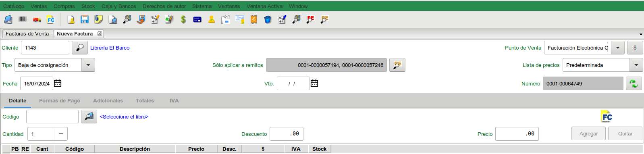Open Facturación Electrónica combo box
Image resolution: width=644 pixels, height=154 pixels.
(x=584, y=48)
